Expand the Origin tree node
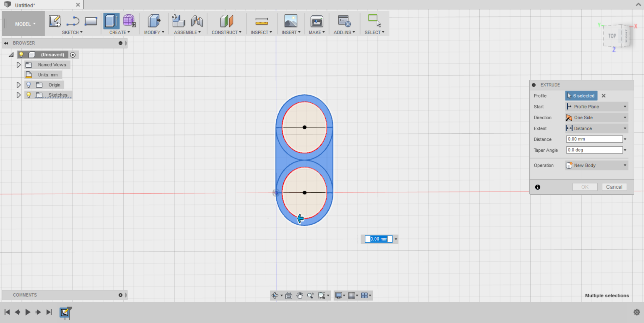The image size is (644, 323). pos(18,85)
